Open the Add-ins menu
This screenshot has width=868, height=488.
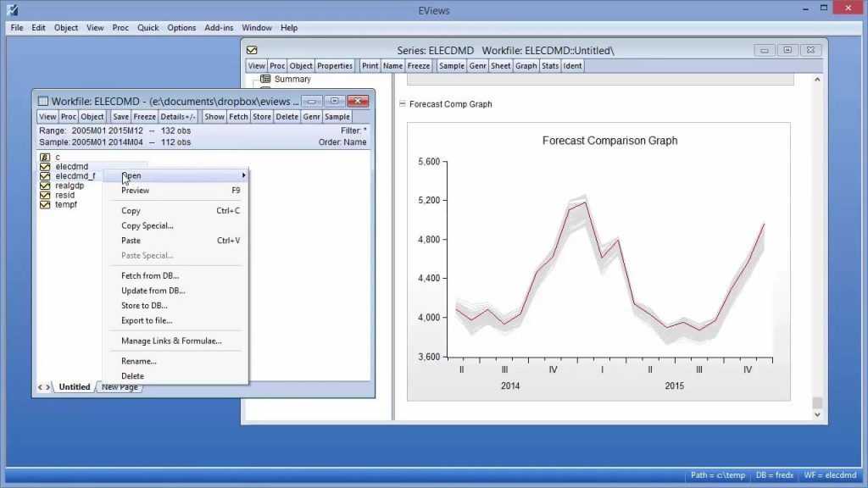point(218,27)
